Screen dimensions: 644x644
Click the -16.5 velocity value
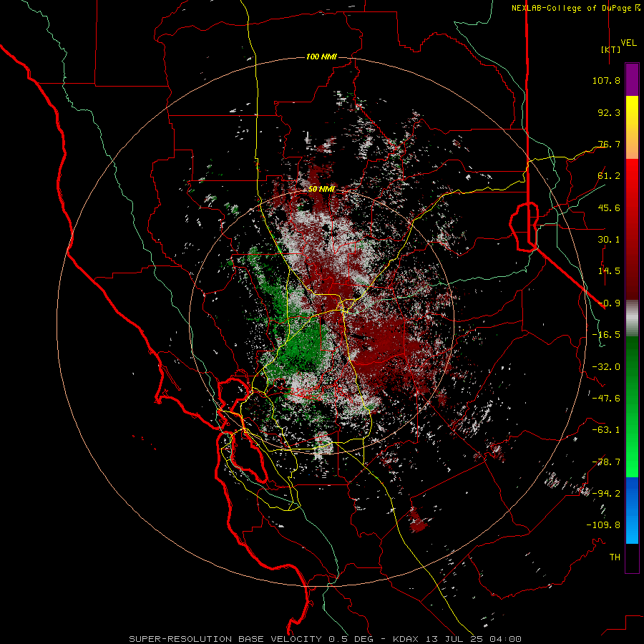click(x=606, y=335)
